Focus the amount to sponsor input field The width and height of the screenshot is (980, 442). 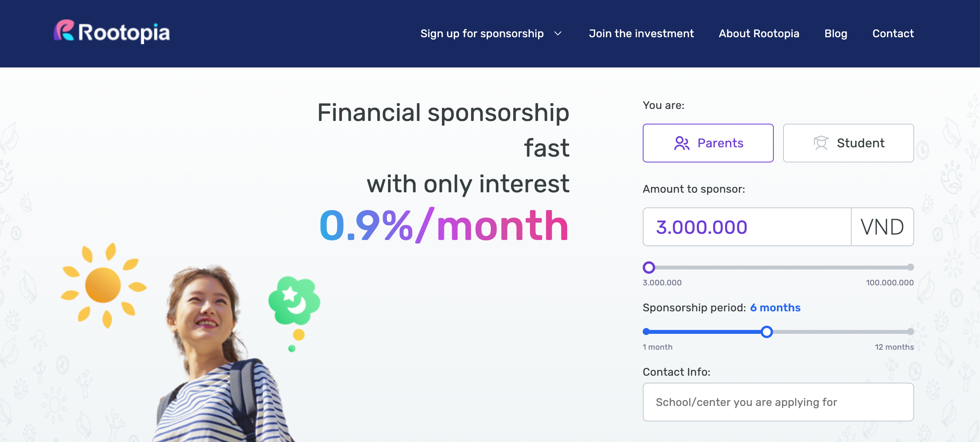tap(747, 227)
